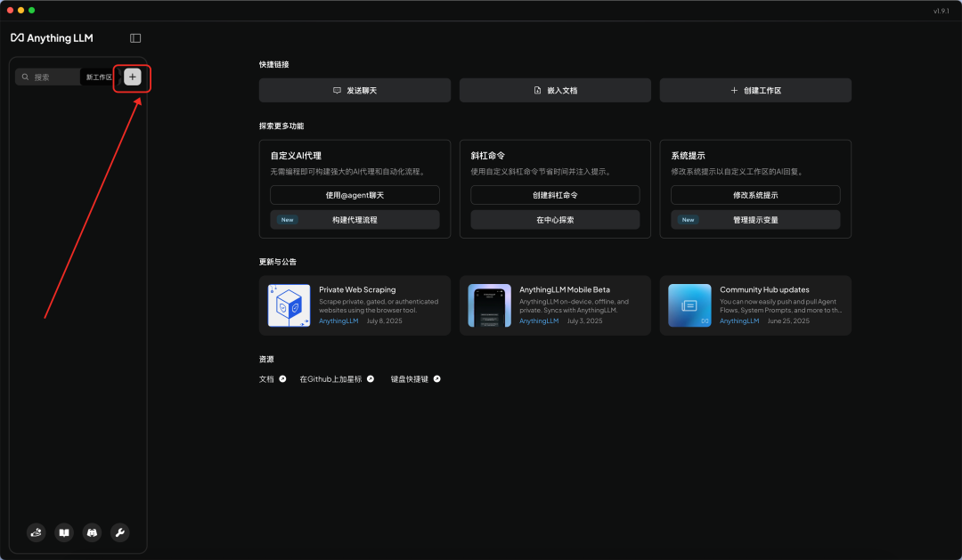Open the AnythingLLM Mobile Beta title
The image size is (962, 560).
pyautogui.click(x=565, y=289)
